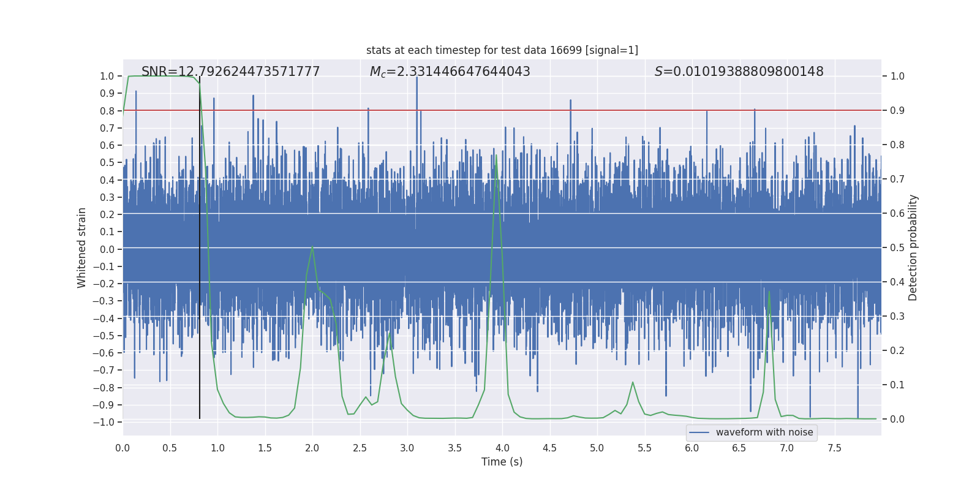Image resolution: width=980 pixels, height=490 pixels.
Task: Click the S=0.0101938 annotation text
Action: tap(739, 72)
